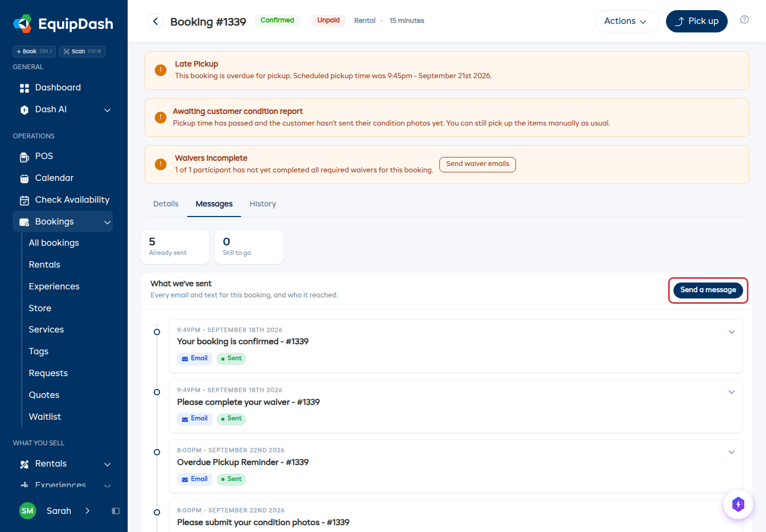The width and height of the screenshot is (766, 532).
Task: Collapse the Bookings submenu chevron
Action: pos(107,222)
